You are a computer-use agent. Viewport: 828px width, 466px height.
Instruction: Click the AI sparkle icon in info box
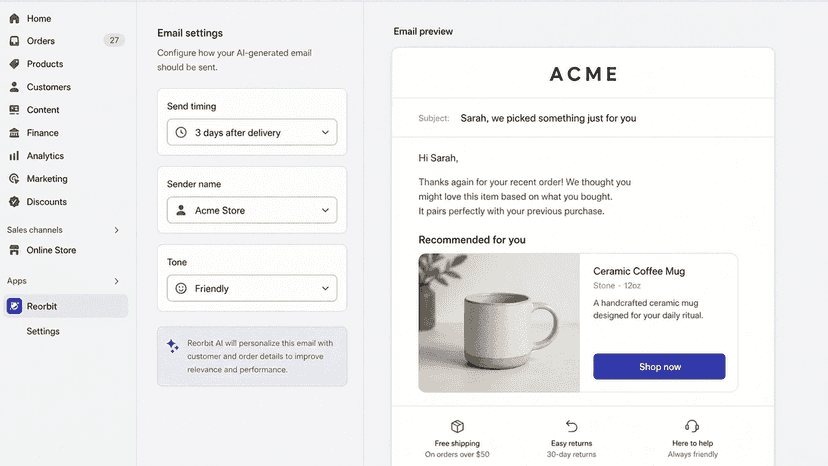(173, 346)
